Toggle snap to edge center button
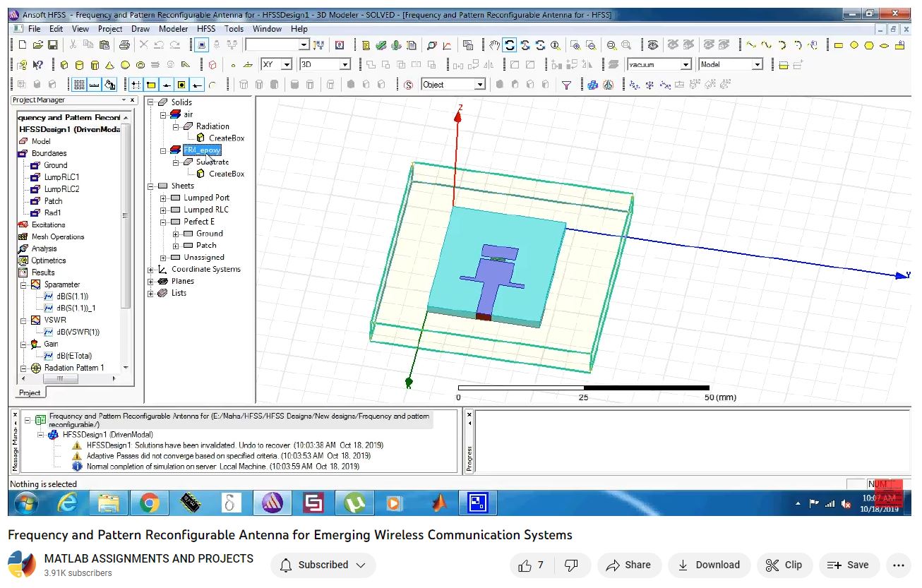Image resolution: width=922 pixels, height=588 pixels. pyautogui.click(x=167, y=85)
